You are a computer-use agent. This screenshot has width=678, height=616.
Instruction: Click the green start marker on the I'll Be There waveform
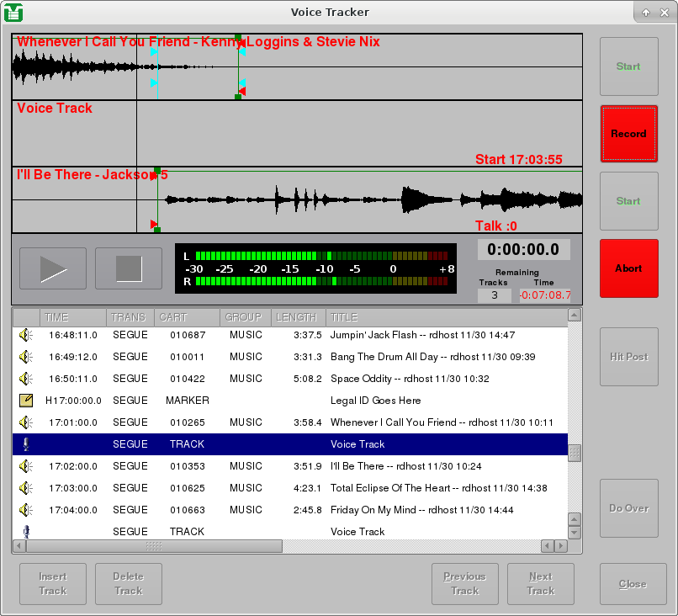tap(156, 171)
